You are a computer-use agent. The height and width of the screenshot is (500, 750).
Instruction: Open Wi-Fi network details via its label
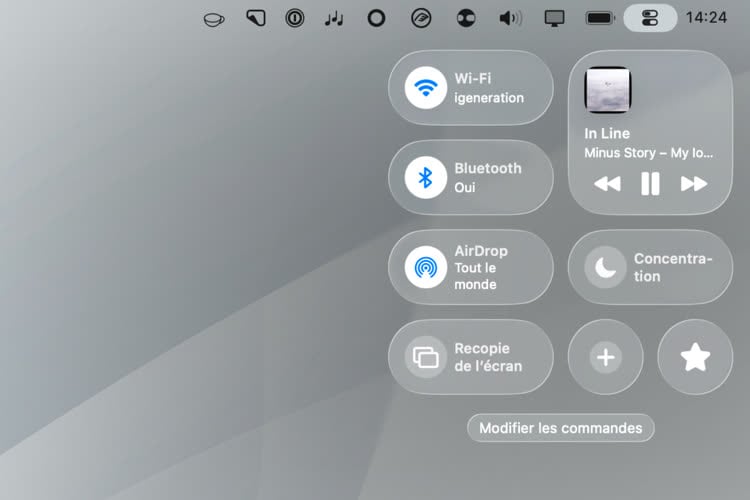click(x=489, y=88)
